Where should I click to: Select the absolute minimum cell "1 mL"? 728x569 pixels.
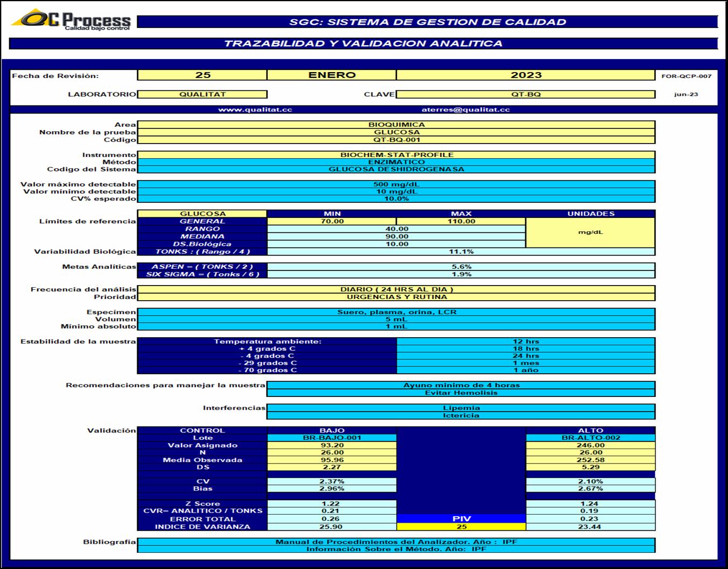[x=396, y=326]
